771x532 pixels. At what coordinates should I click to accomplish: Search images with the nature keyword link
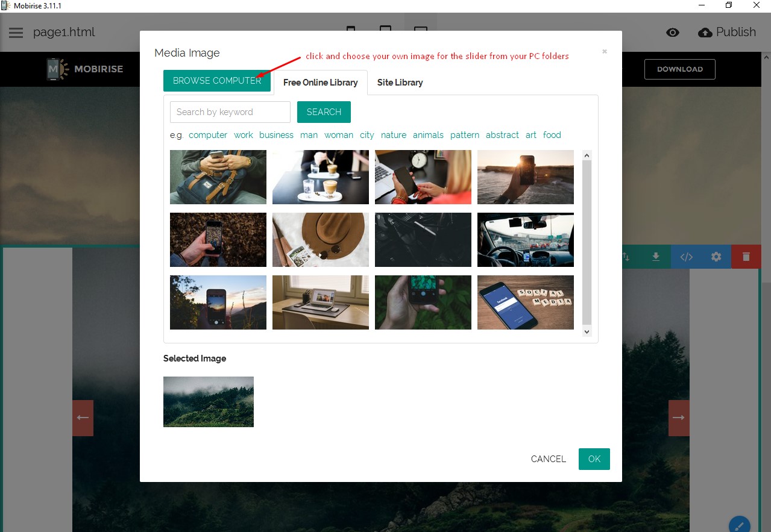pyautogui.click(x=393, y=135)
